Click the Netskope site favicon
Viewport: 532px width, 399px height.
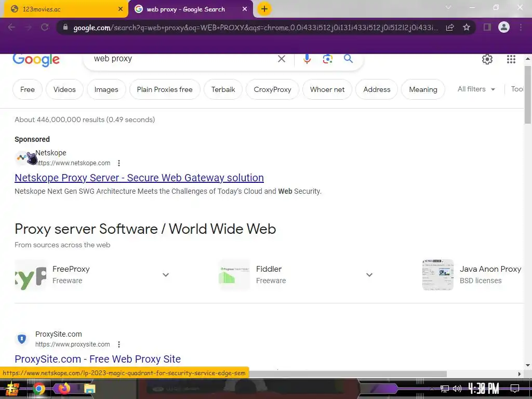tap(22, 158)
